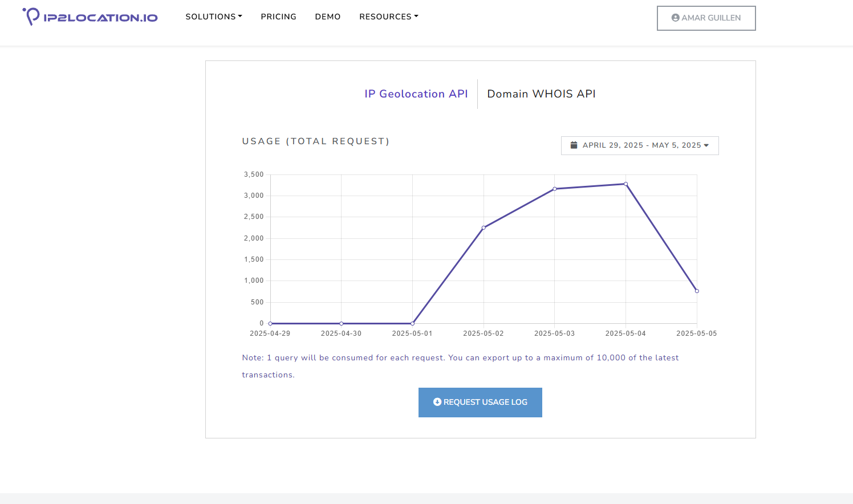Switch to the Domain WHOIS API tab
The height and width of the screenshot is (504, 853).
pyautogui.click(x=541, y=94)
